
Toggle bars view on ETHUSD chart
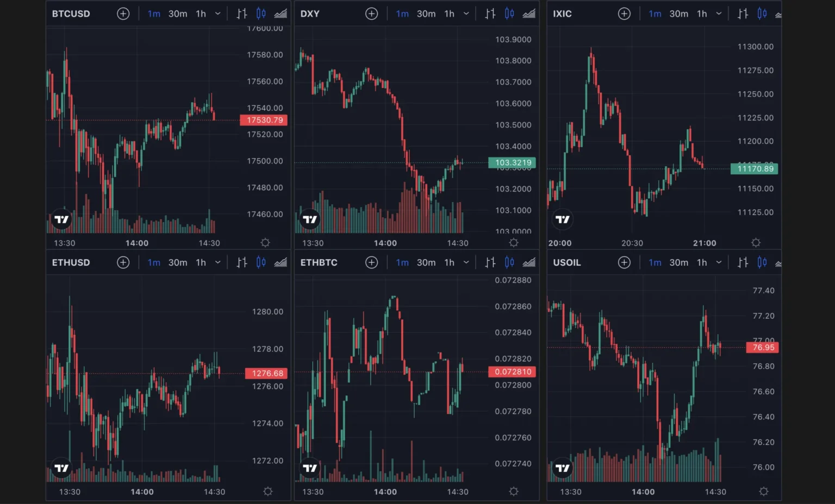pos(241,262)
